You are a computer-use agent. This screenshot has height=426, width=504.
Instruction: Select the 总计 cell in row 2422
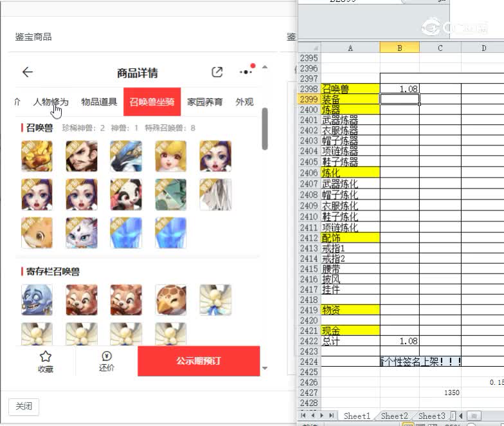(x=350, y=341)
